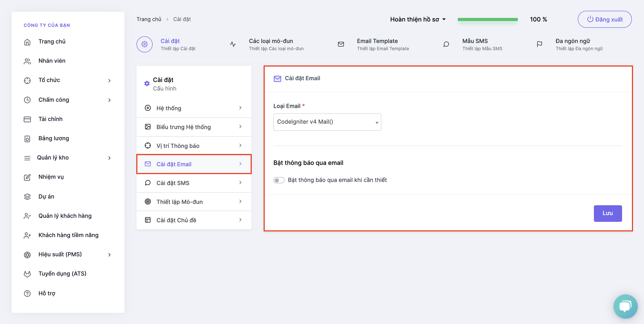The image size is (644, 324).
Task: Expand the Quản lý kho submenu chevron
Action: tap(109, 158)
